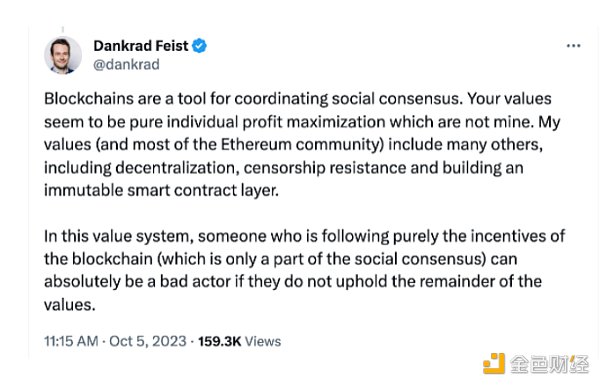Click the 11:15 AM timestamp

click(x=71, y=341)
